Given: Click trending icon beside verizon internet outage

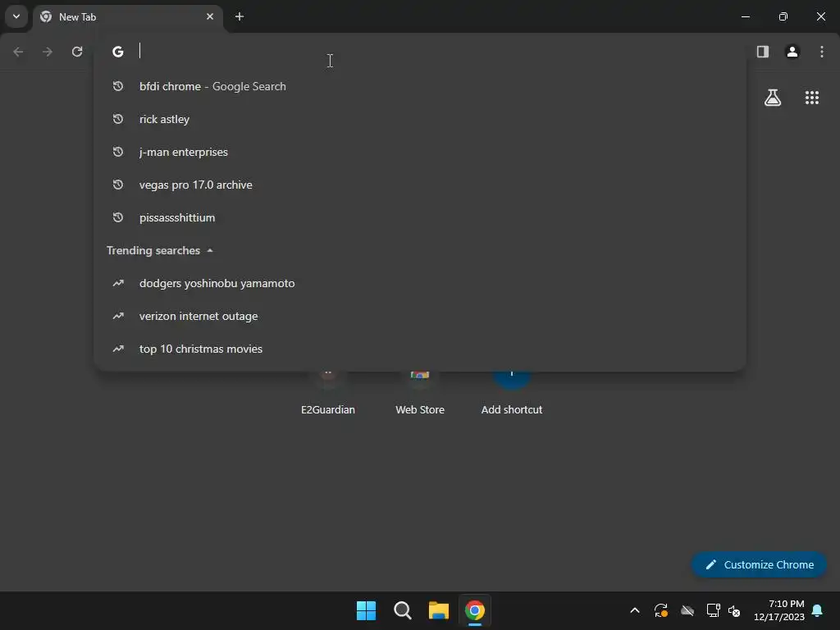Looking at the screenshot, I should coord(118,316).
